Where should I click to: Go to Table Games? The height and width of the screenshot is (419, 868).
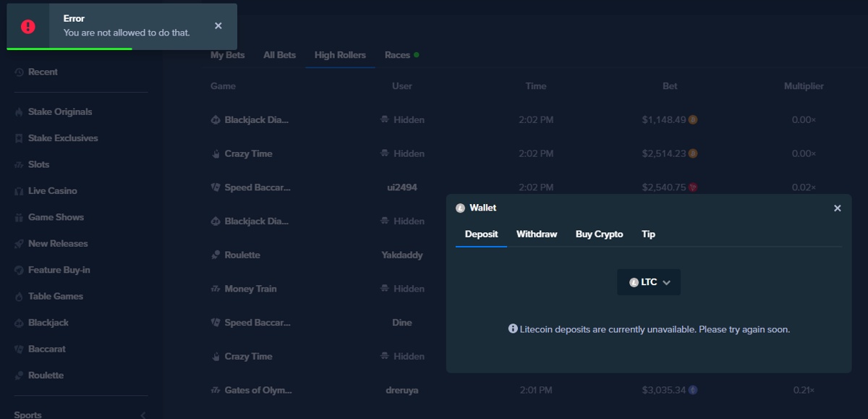56,296
